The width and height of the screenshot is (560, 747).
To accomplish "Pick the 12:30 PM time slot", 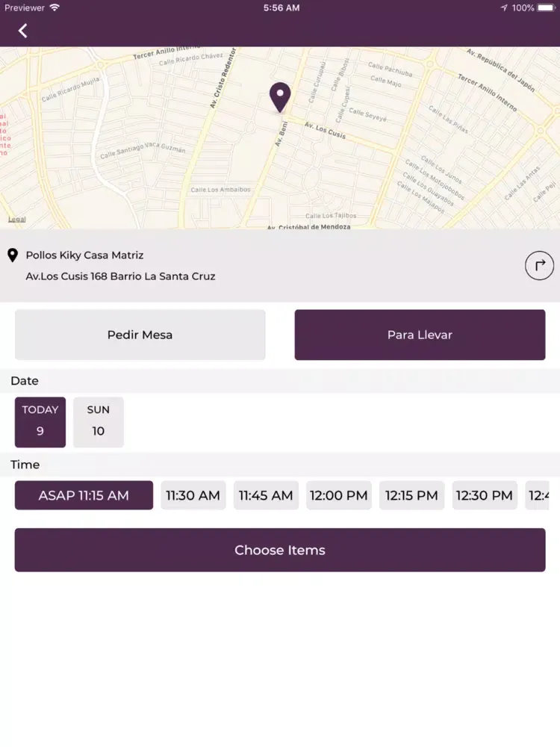I will [485, 495].
